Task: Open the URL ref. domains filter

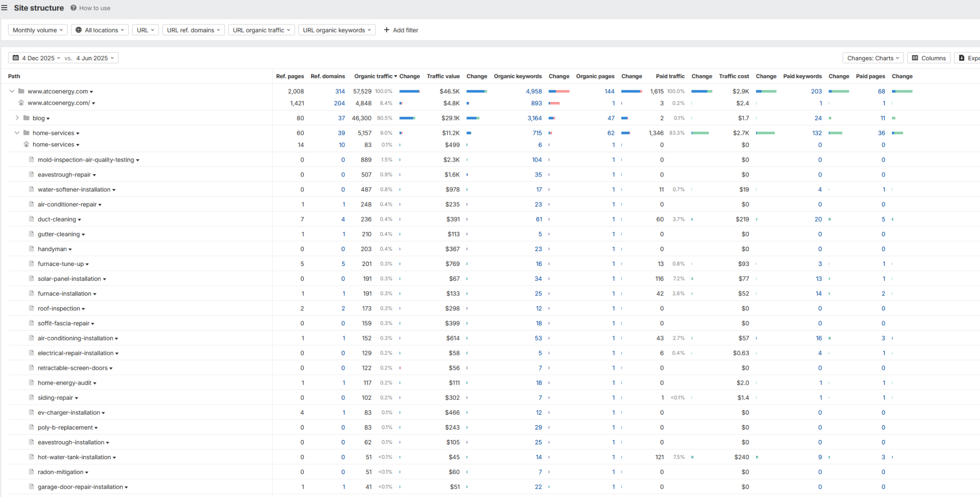Action: (193, 30)
